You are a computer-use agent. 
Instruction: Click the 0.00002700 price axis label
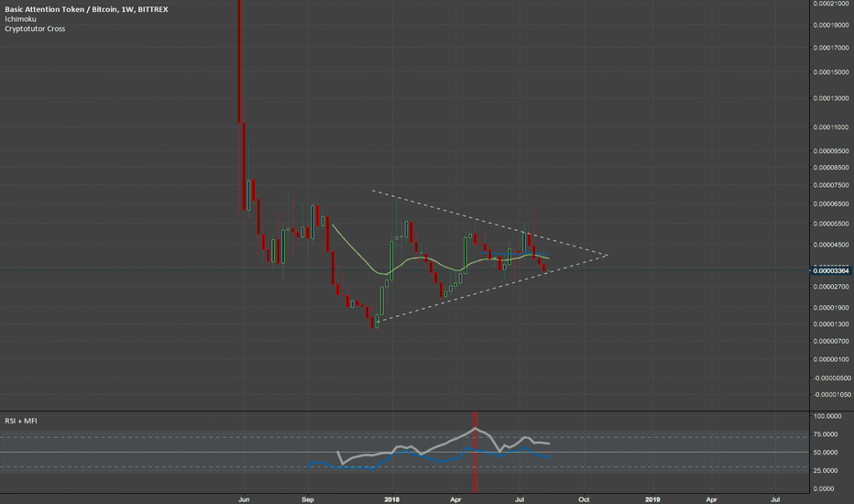point(830,287)
